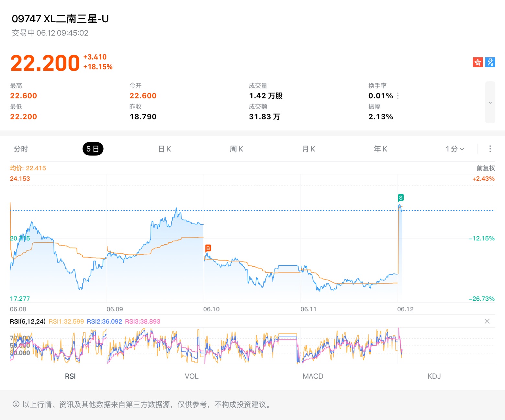Click the RSI(6,12,24) parameter label

click(28, 321)
